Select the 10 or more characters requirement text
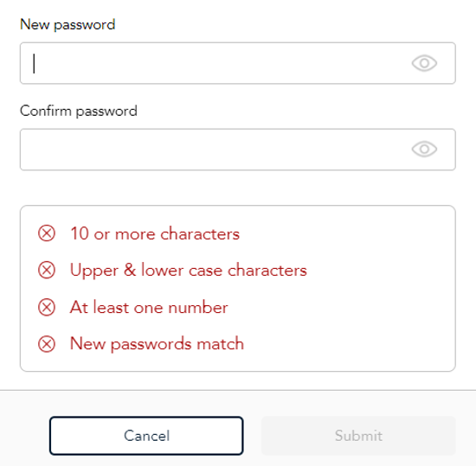Image resolution: width=476 pixels, height=466 pixels. [155, 233]
